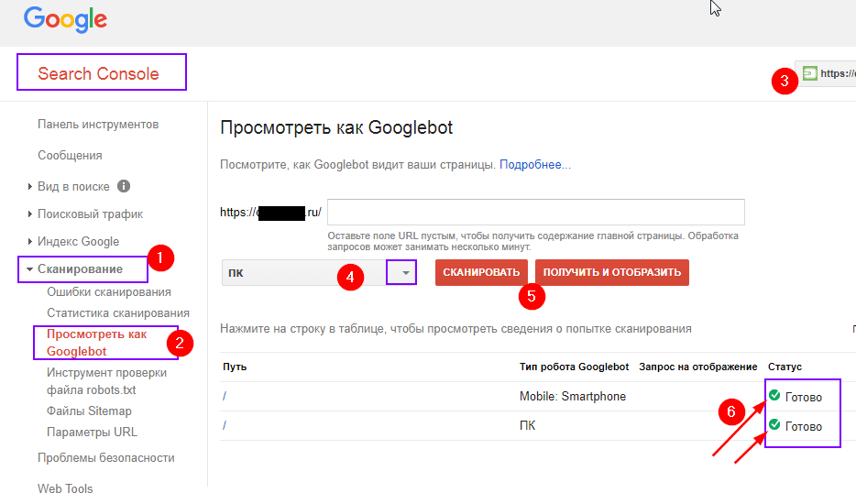The image size is (856, 504).
Task: Collapse the Сканирование section
Action: [x=29, y=269]
